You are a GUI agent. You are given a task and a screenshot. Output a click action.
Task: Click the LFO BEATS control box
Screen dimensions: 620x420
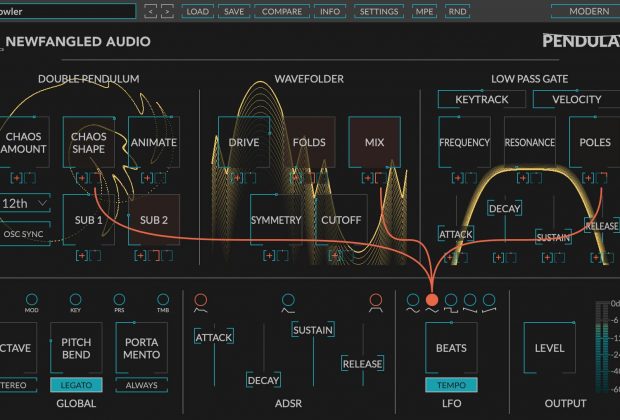pyautogui.click(x=451, y=348)
